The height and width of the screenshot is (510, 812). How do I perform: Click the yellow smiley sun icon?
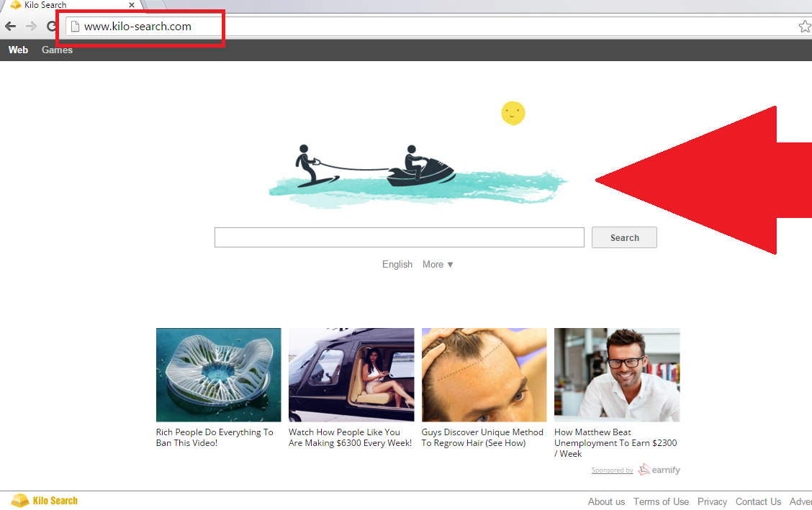(513, 113)
